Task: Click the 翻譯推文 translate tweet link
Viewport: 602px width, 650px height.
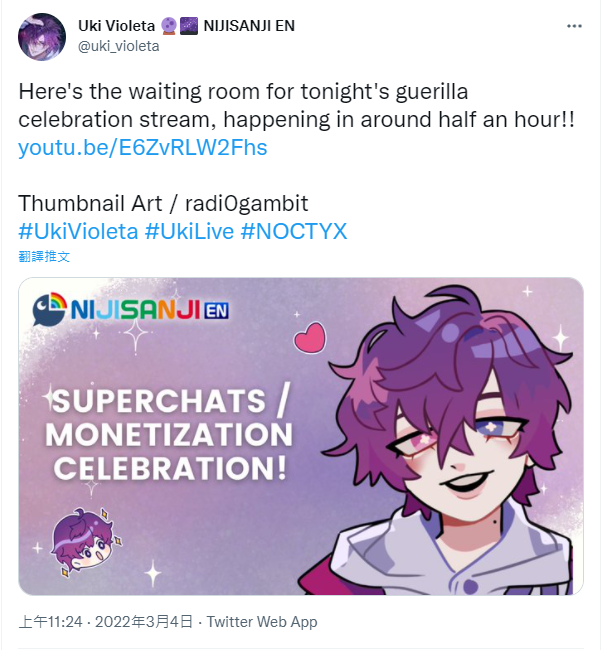Action: point(44,257)
